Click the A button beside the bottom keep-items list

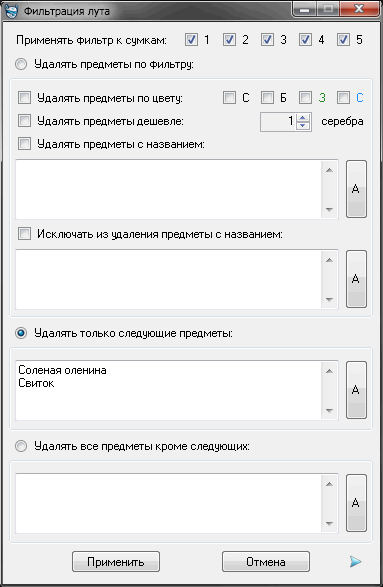(x=356, y=503)
